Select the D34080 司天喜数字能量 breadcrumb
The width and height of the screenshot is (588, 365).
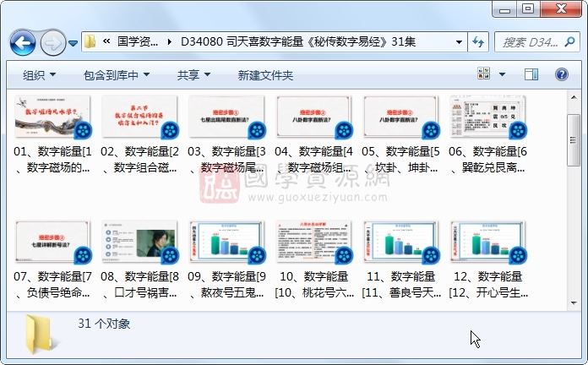coord(297,41)
